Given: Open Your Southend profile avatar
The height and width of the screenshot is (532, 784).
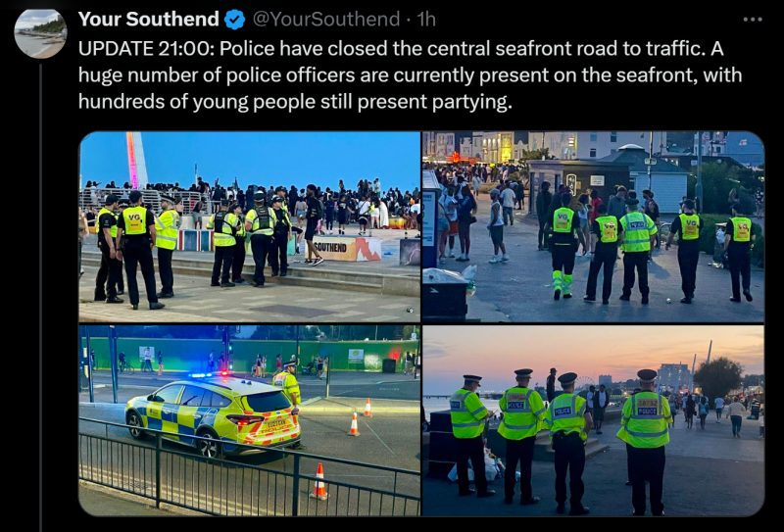Looking at the screenshot, I should pyautogui.click(x=40, y=33).
